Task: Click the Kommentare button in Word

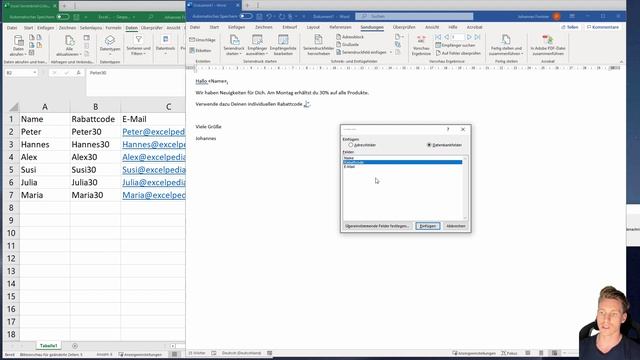Action: [x=603, y=27]
